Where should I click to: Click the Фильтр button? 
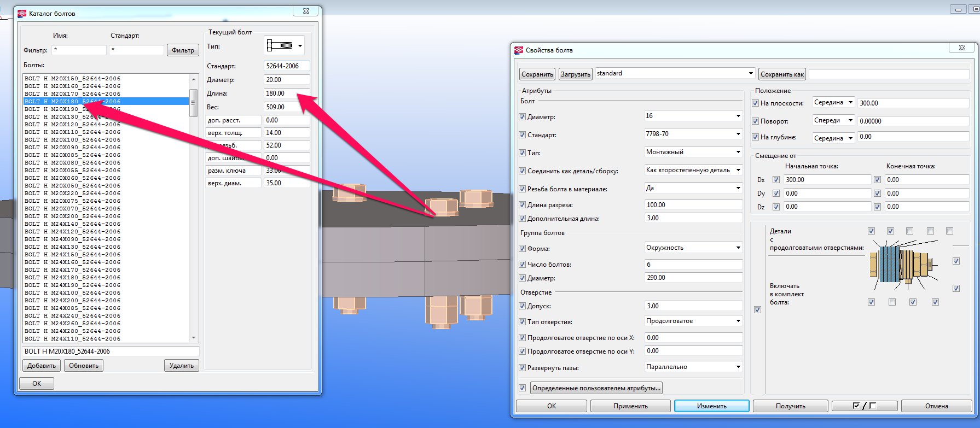coord(183,50)
